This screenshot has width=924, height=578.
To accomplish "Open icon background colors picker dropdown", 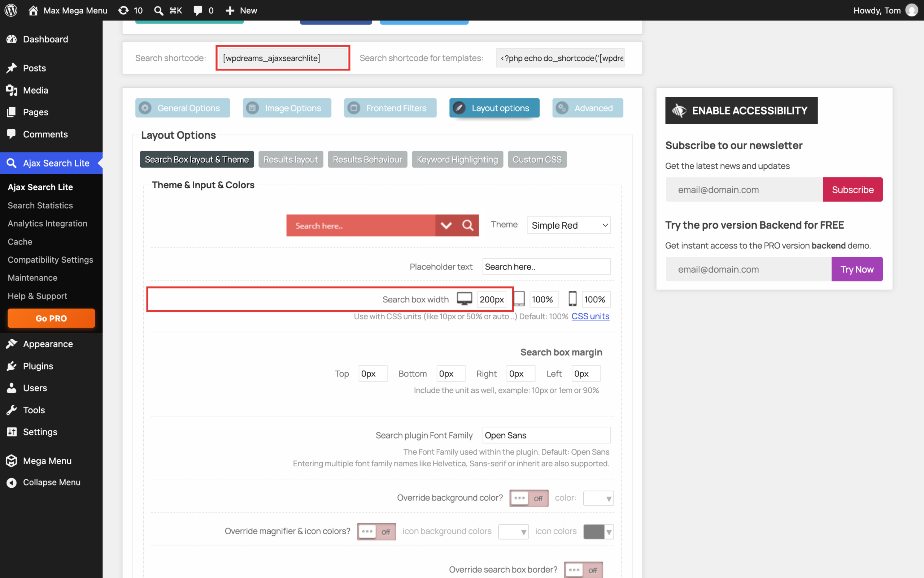I will click(x=513, y=531).
